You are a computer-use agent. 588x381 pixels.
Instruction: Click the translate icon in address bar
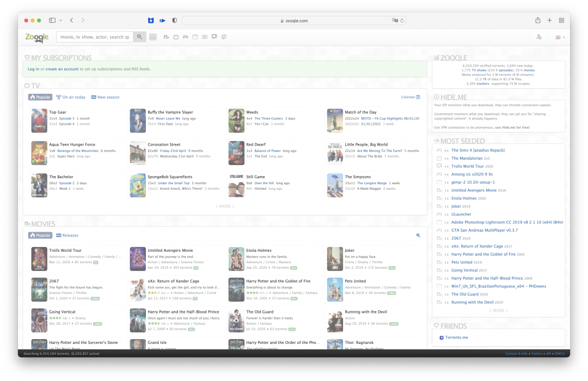[x=395, y=20]
